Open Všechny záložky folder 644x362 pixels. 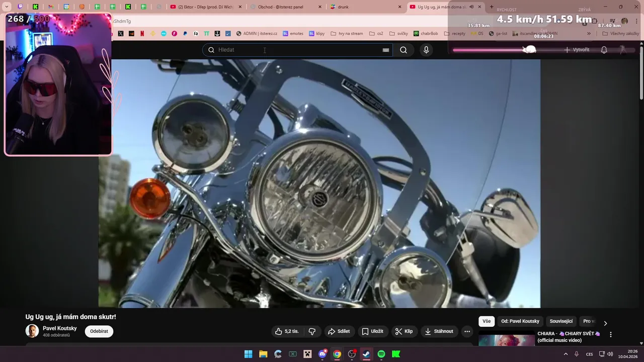[x=621, y=34]
